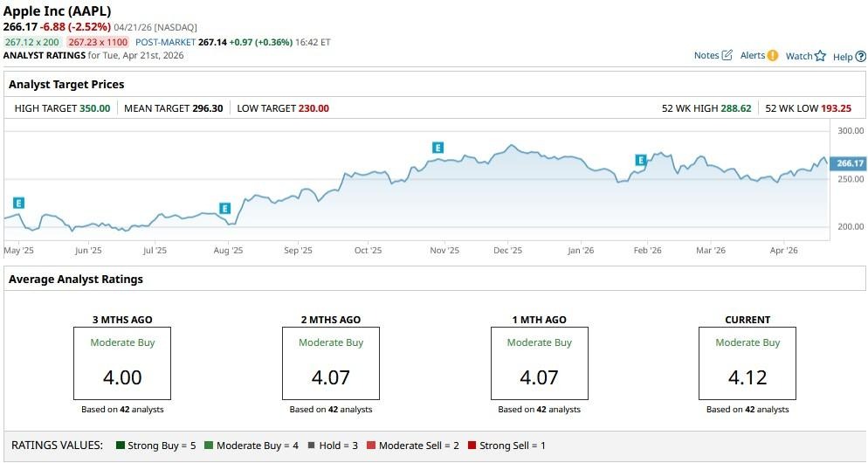Screen dimensions: 868x463
Task: Click the earnings marker near Nov '25
Action: [x=437, y=148]
